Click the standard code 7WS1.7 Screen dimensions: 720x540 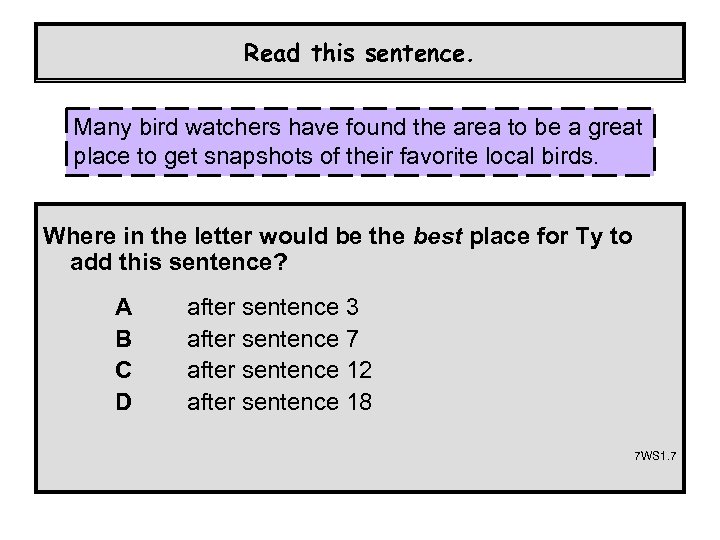(654, 456)
